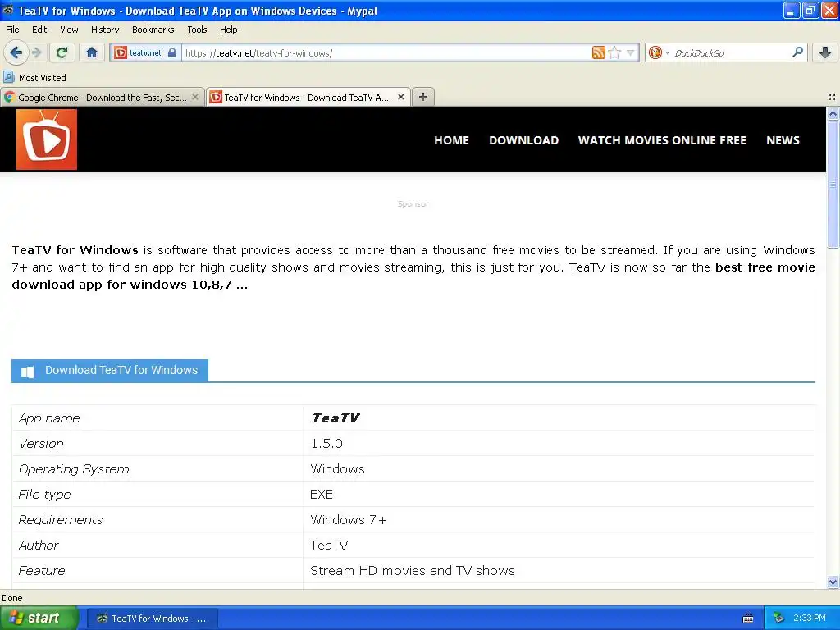The height and width of the screenshot is (630, 840).
Task: Click the 'Author' row label
Action: [x=39, y=546]
